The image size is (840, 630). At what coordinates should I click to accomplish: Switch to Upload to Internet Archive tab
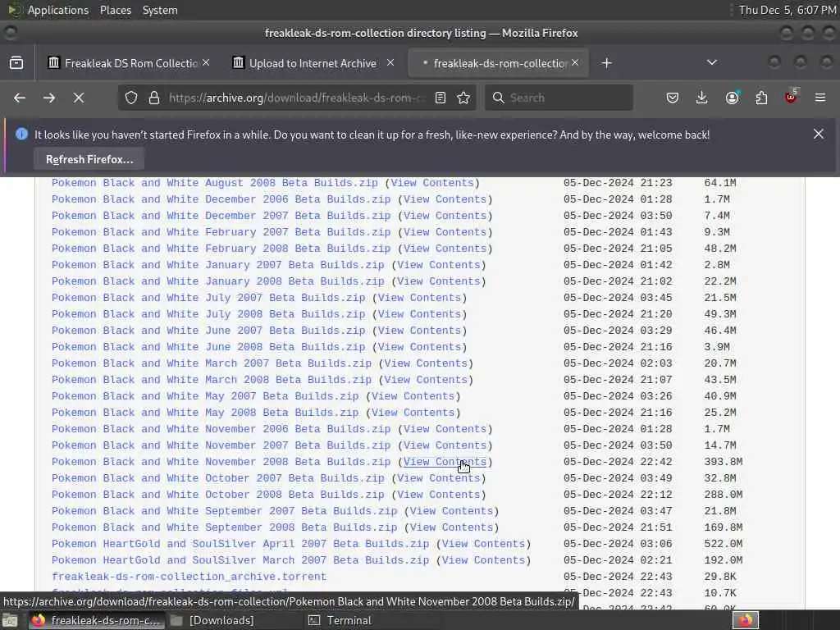313,62
